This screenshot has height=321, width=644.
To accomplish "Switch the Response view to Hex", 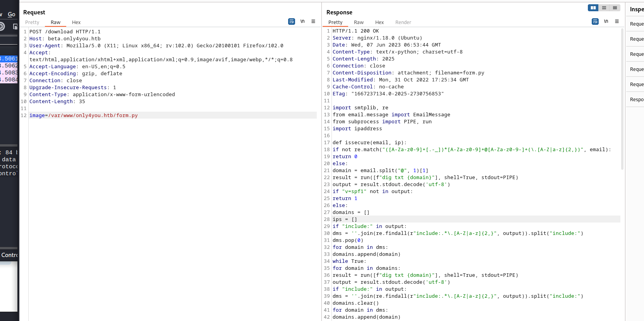I will pos(380,22).
